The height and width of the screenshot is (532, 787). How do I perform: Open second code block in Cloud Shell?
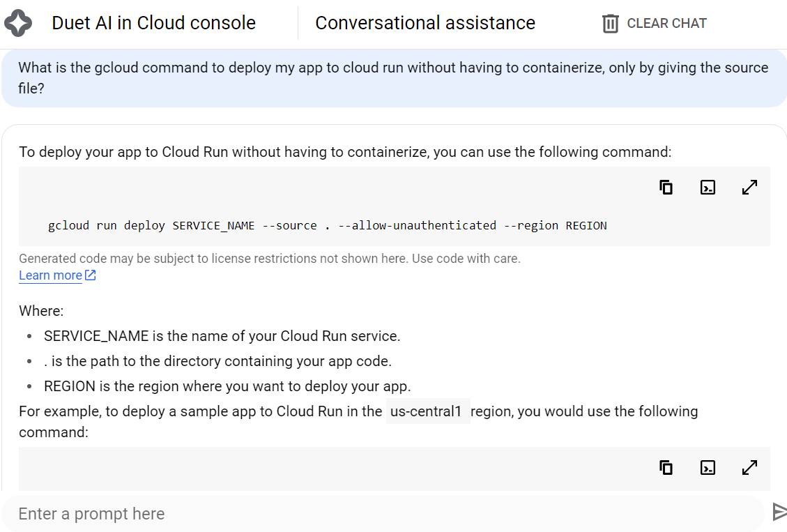click(708, 468)
